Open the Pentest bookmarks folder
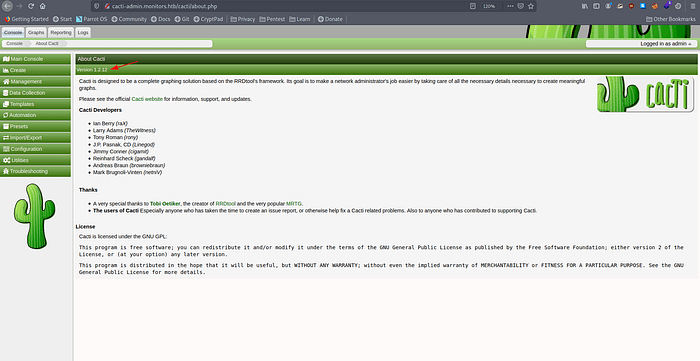700x361 pixels. click(x=272, y=19)
